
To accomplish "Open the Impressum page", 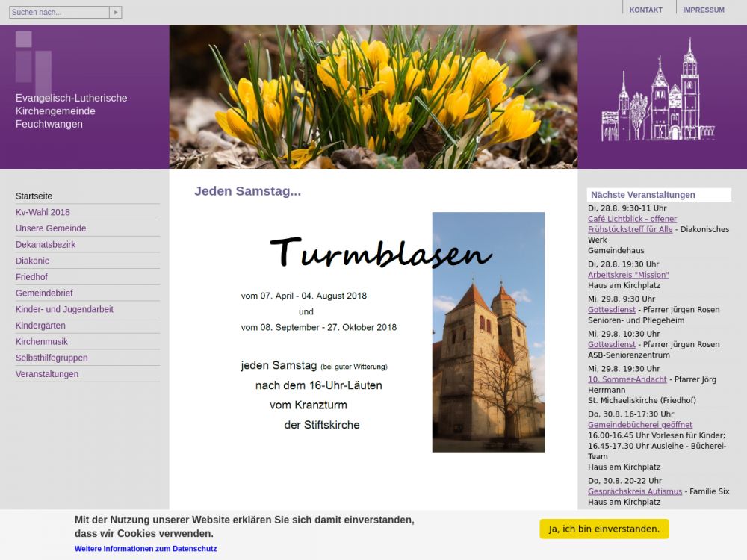I will [x=703, y=10].
